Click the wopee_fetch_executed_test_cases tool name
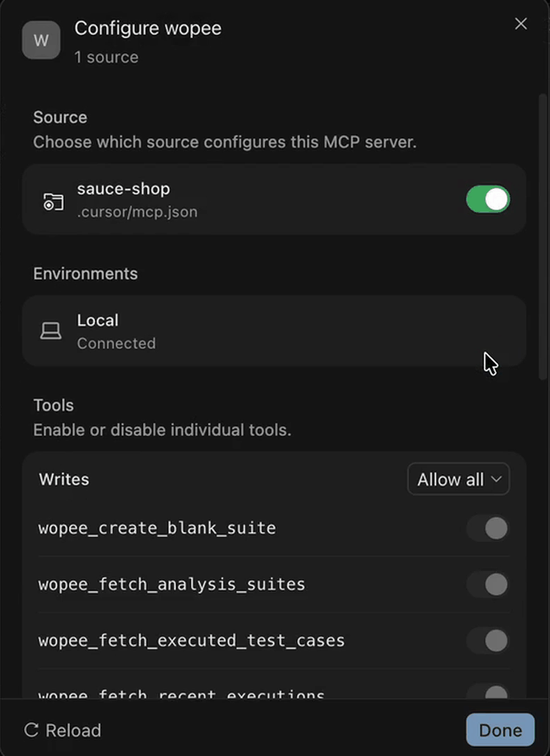Viewport: 550px width, 756px height. (192, 640)
